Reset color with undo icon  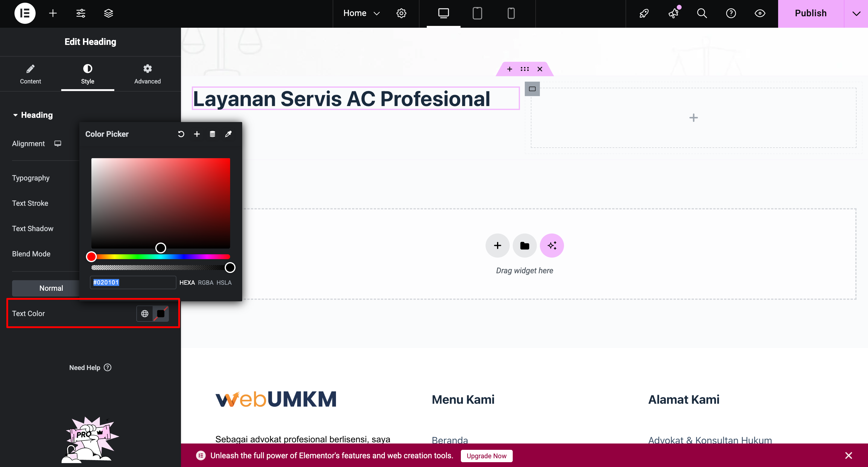pyautogui.click(x=181, y=134)
